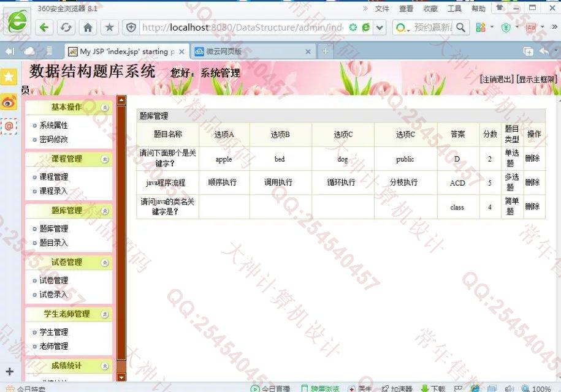The image size is (561, 392).
Task: Bookmark page with star toolbar icon
Action: point(110,28)
